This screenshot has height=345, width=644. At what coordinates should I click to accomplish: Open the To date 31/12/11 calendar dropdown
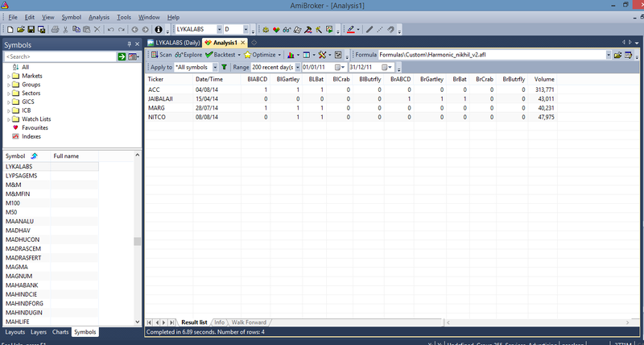(x=386, y=67)
